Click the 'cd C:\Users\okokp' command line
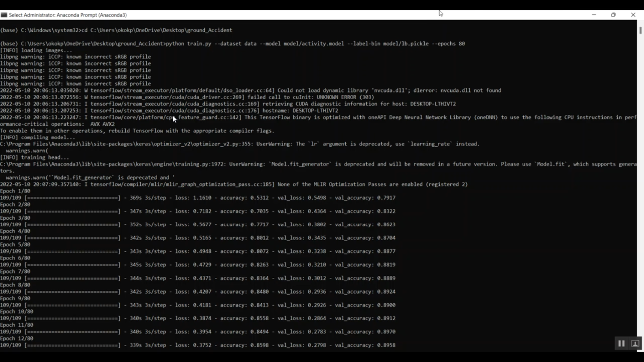The width and height of the screenshot is (644, 362). (x=116, y=30)
